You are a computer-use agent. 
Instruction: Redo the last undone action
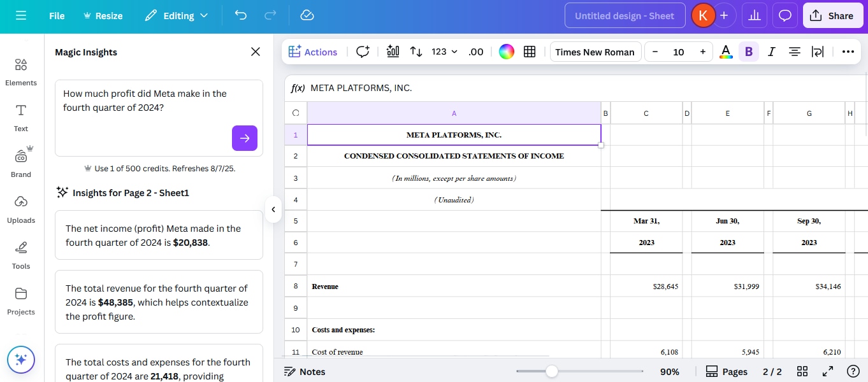[x=270, y=15]
